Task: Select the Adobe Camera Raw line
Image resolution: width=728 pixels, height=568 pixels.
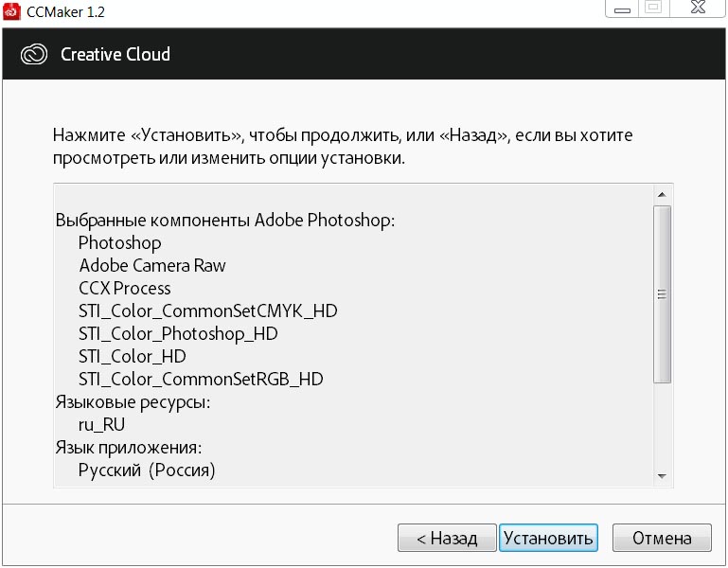Action: (152, 266)
